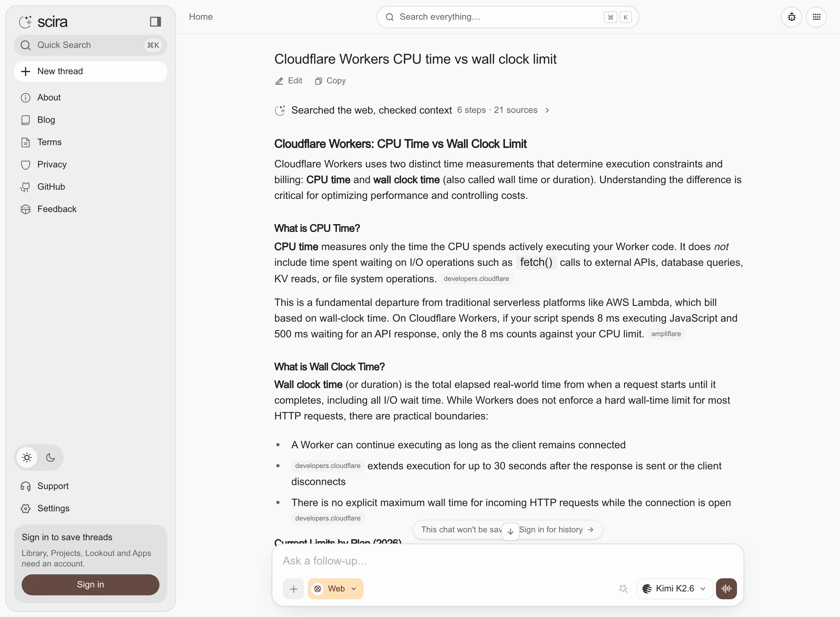This screenshot has width=840, height=617.
Task: Open the Web search mode dropdown
Action: 335,589
